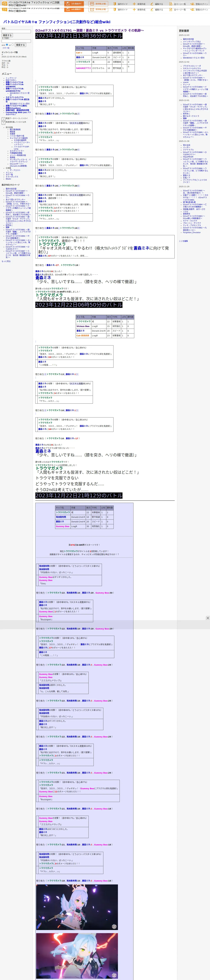
Task: Open 直轄@雀荘 最強雀鬼決定戦 link
Action: tap(17, 110)
